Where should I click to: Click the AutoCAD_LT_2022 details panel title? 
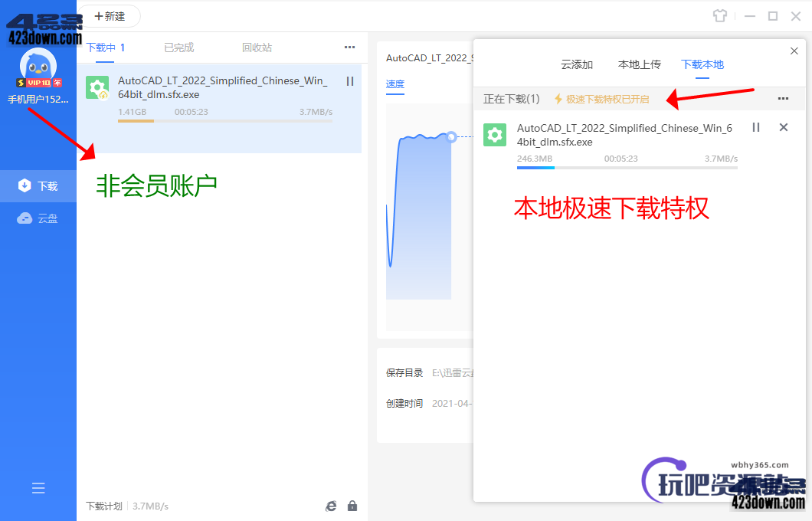pyautogui.click(x=429, y=58)
